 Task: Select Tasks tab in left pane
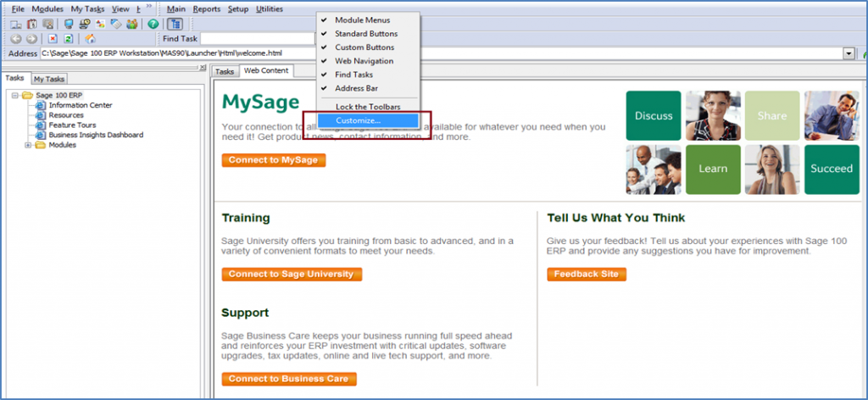pos(15,78)
